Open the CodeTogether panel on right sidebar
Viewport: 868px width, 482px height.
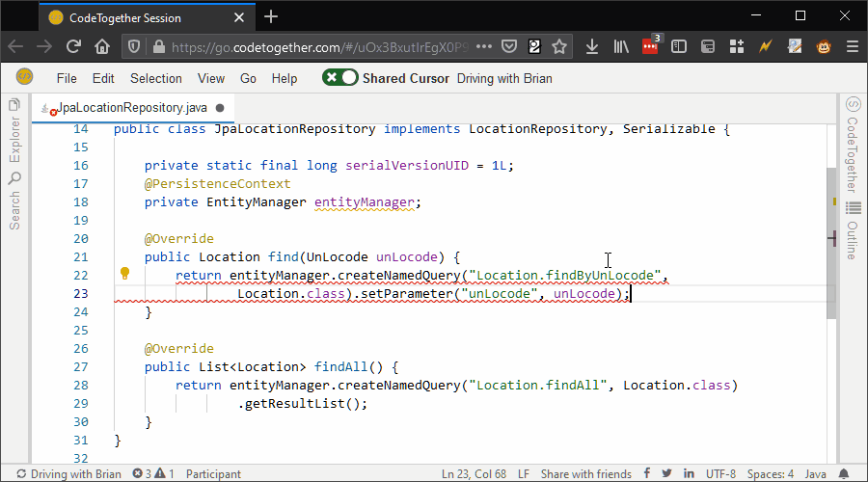click(853, 145)
